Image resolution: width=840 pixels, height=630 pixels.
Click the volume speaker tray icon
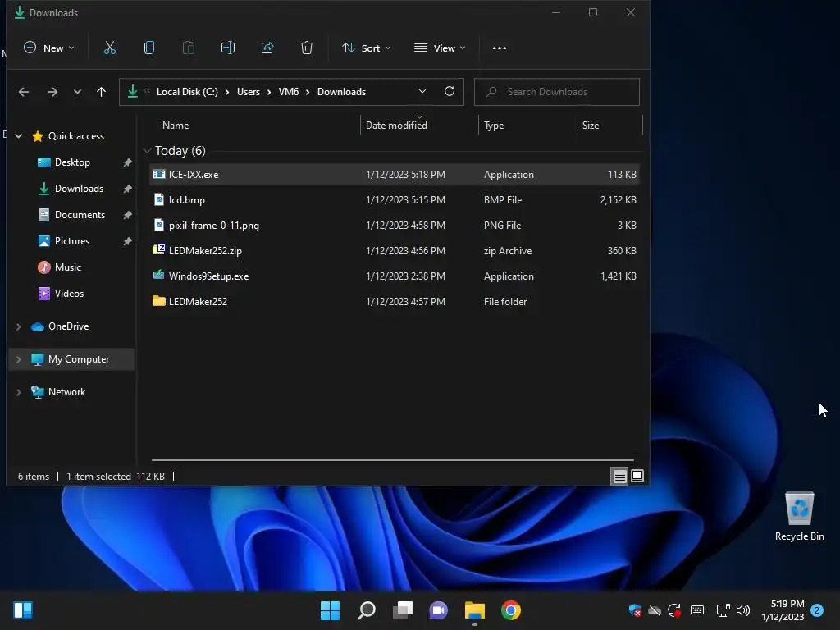coord(743,610)
